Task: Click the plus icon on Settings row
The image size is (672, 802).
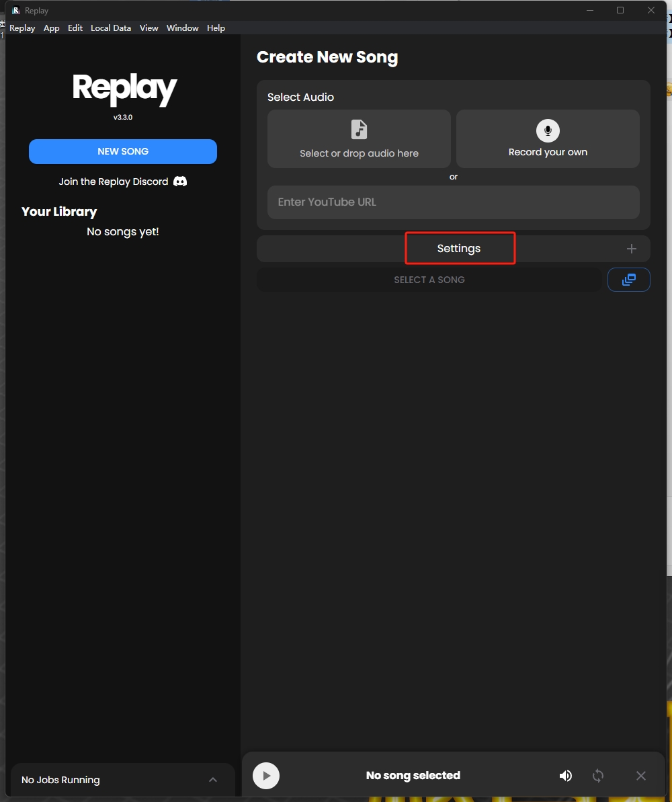Action: 632,249
